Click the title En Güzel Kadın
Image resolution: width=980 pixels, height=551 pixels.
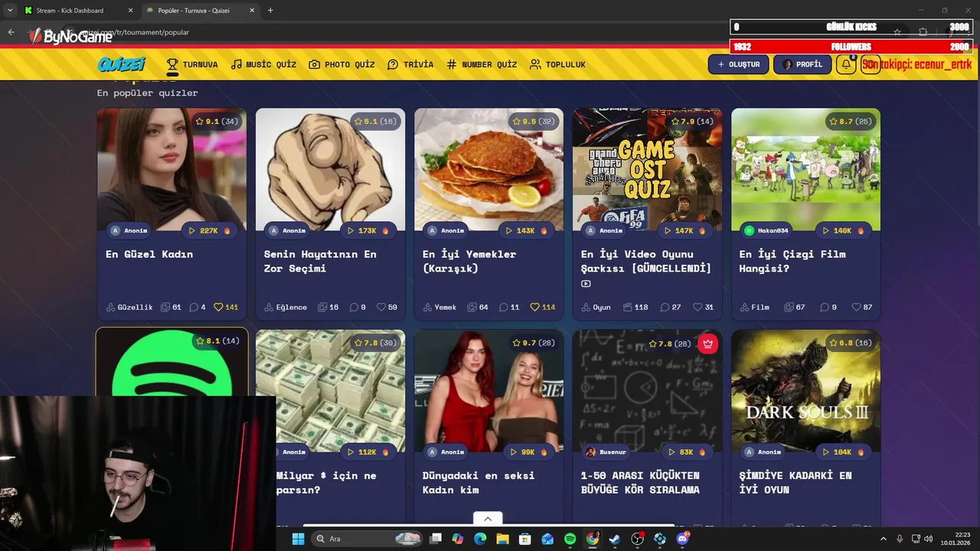(149, 254)
